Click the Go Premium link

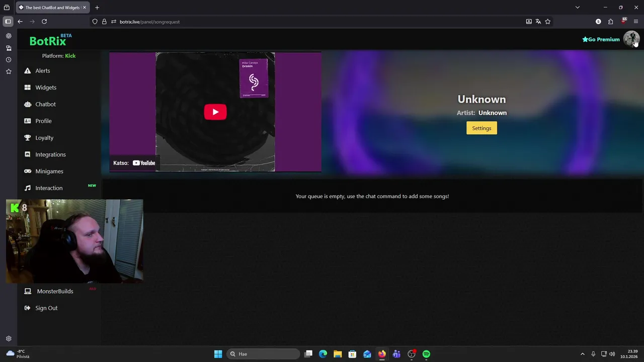601,39
